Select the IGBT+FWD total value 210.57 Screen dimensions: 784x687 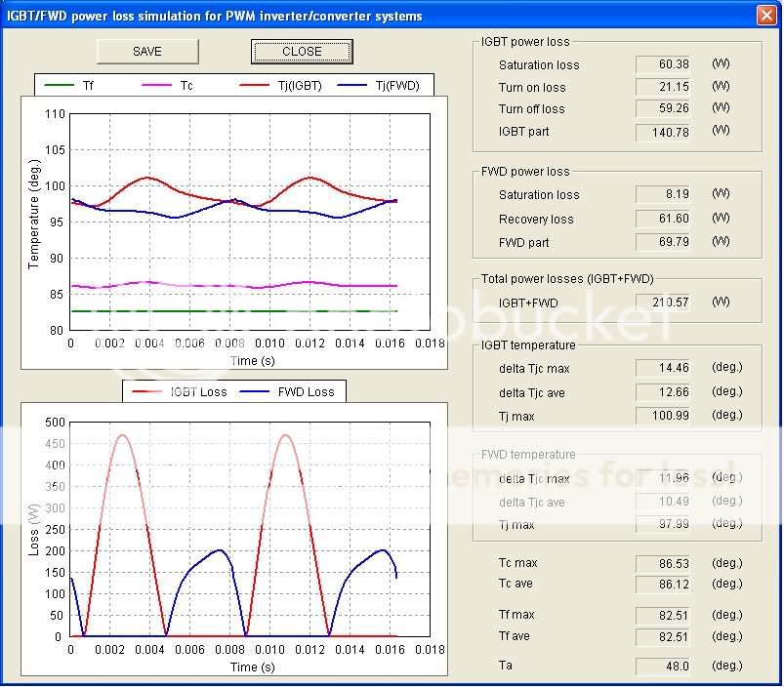coord(663,303)
